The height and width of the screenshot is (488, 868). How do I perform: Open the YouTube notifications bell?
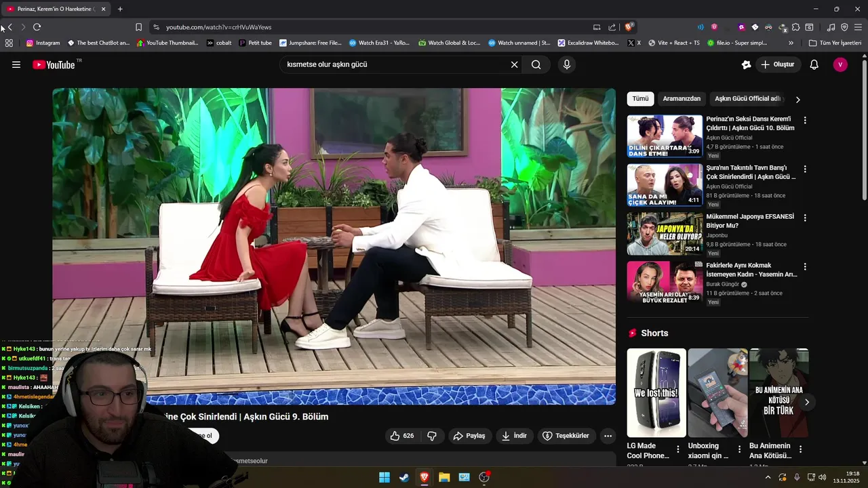click(814, 64)
